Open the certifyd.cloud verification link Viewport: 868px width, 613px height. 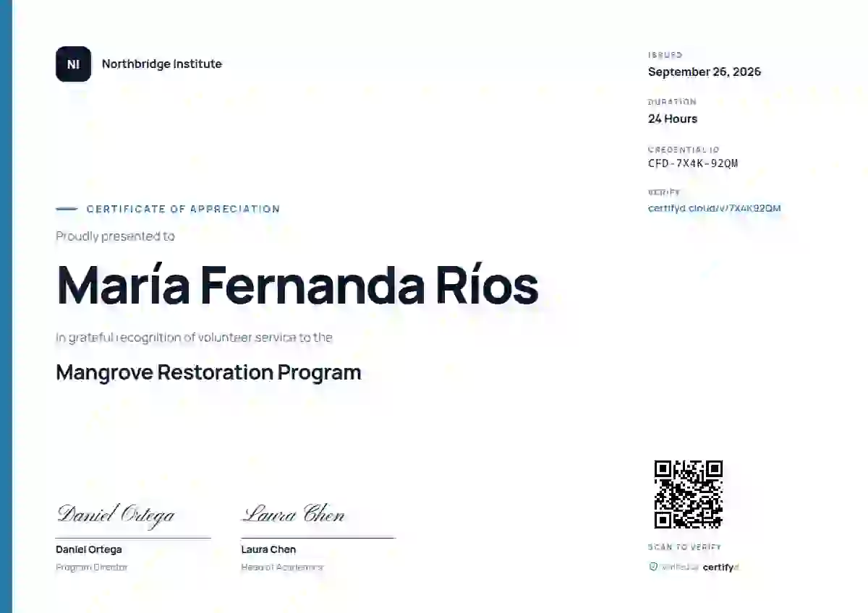(x=714, y=208)
